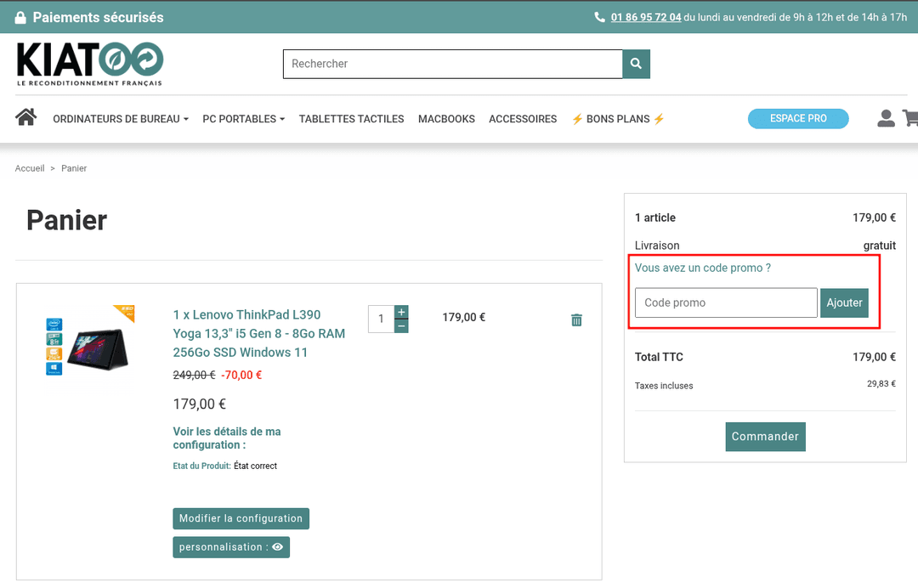Open the shopping cart icon

click(910, 118)
